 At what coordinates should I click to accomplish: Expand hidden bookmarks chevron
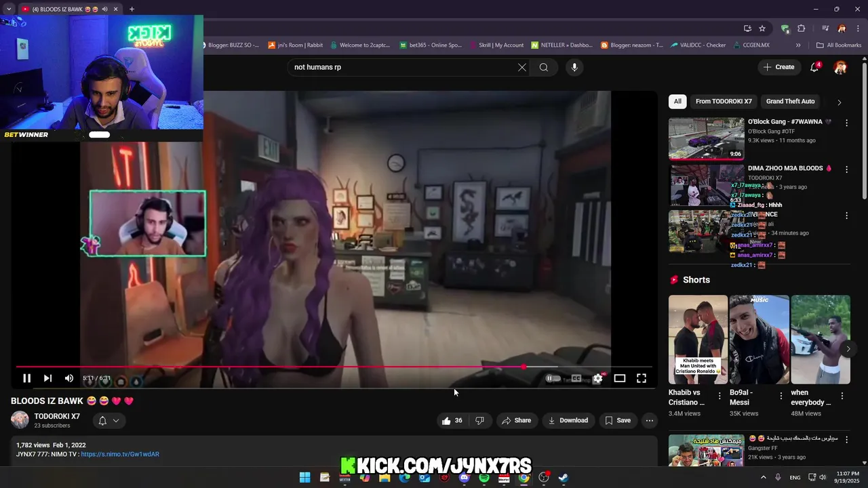pos(798,45)
